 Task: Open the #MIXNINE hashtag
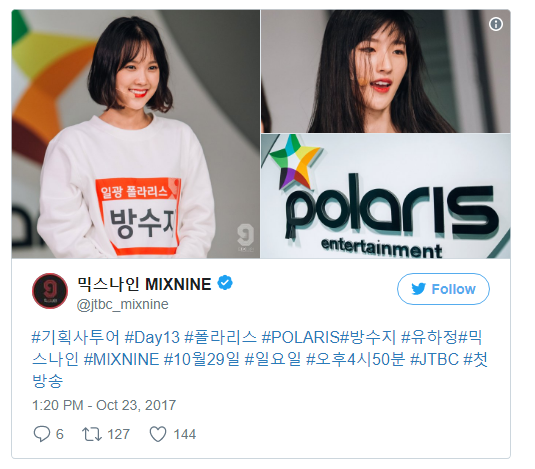[121, 359]
